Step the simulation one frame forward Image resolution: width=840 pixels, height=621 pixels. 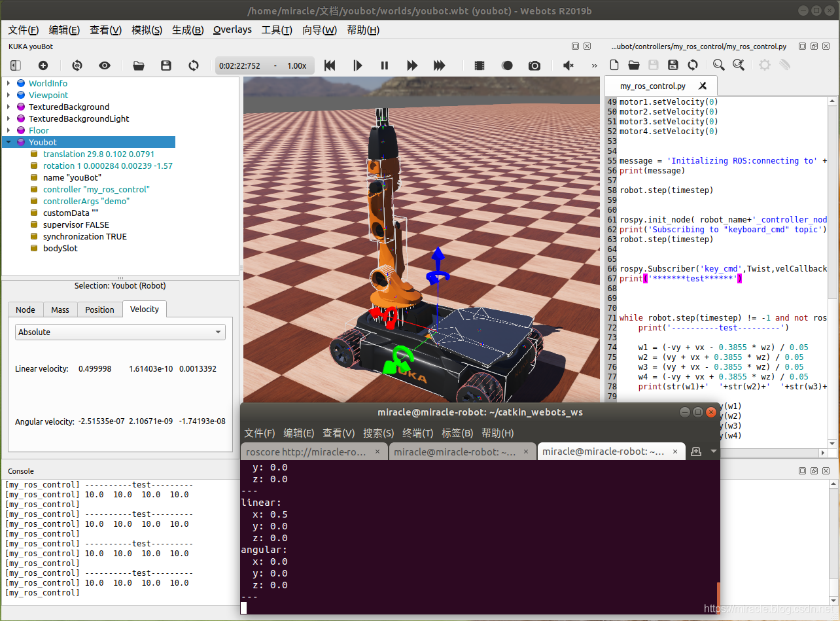click(357, 65)
